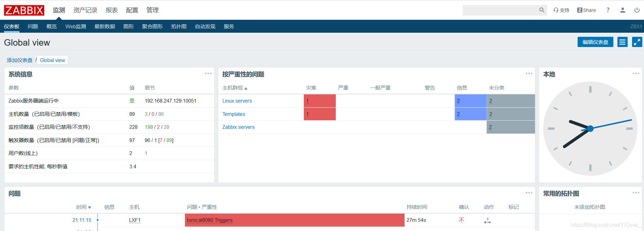Click the 要求的主机性能 value 3.4

pos(133,167)
